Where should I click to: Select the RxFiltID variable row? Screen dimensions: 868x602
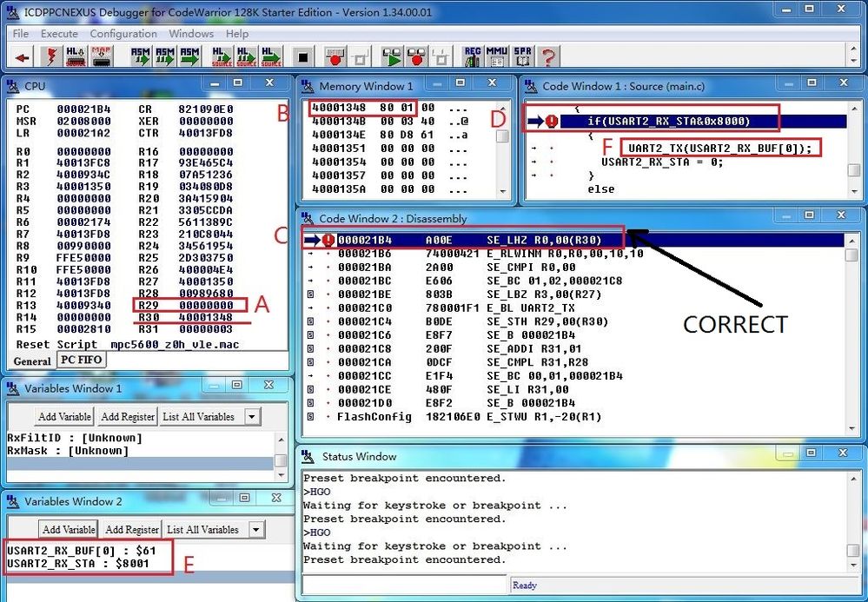pos(75,438)
